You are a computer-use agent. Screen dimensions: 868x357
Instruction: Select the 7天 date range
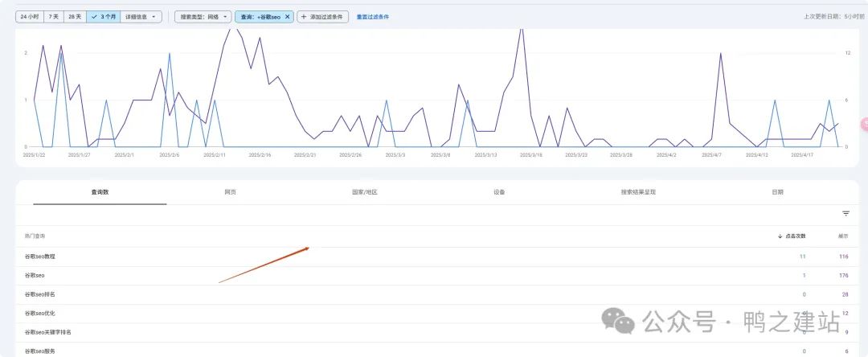(54, 17)
